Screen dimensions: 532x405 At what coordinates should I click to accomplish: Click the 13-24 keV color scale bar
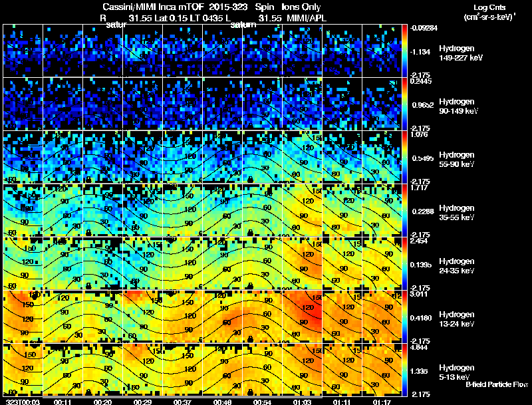(x=404, y=317)
